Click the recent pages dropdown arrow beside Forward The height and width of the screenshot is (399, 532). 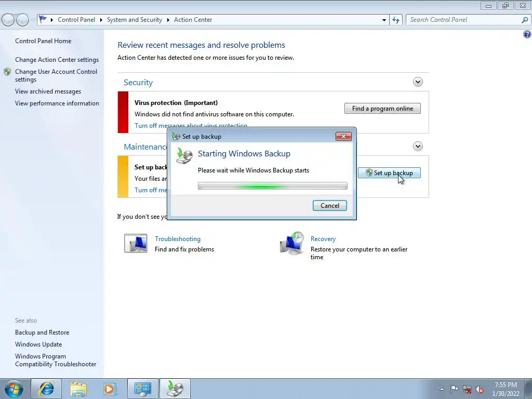point(33,20)
